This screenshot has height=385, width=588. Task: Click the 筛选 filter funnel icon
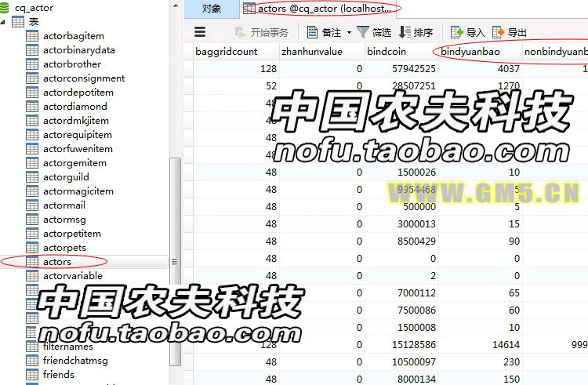[363, 32]
